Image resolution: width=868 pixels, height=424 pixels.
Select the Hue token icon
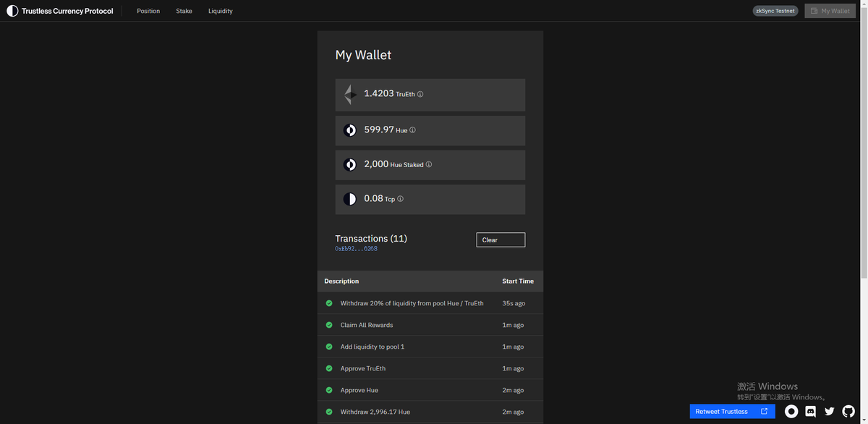[350, 129]
